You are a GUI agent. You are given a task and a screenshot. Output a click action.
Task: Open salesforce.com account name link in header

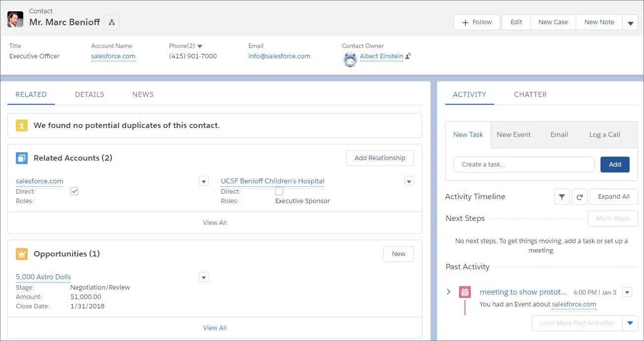(x=113, y=56)
